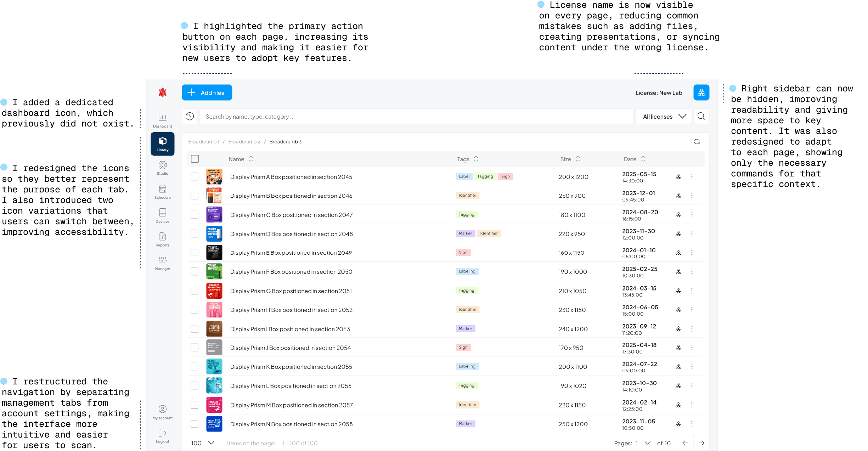The image size is (868, 451).
Task: Click the search by name input field
Action: click(x=416, y=116)
